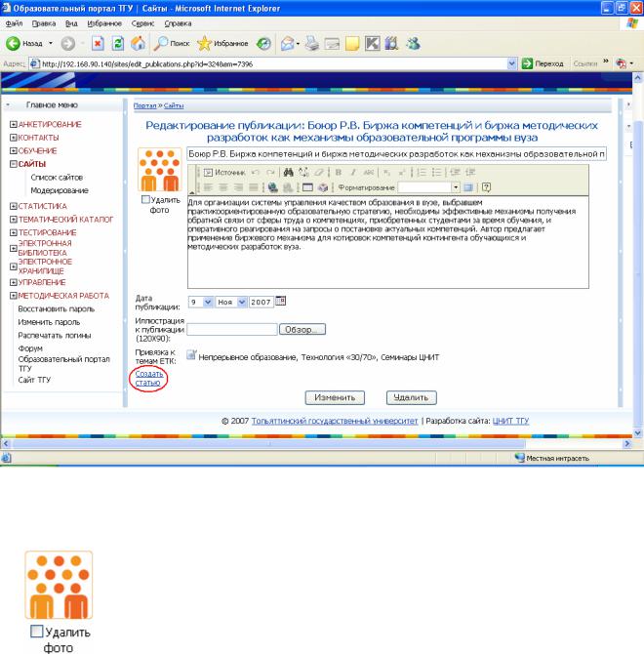Insert a numbered list in editor
Viewport: 644px width, 654px height.
[x=422, y=172]
